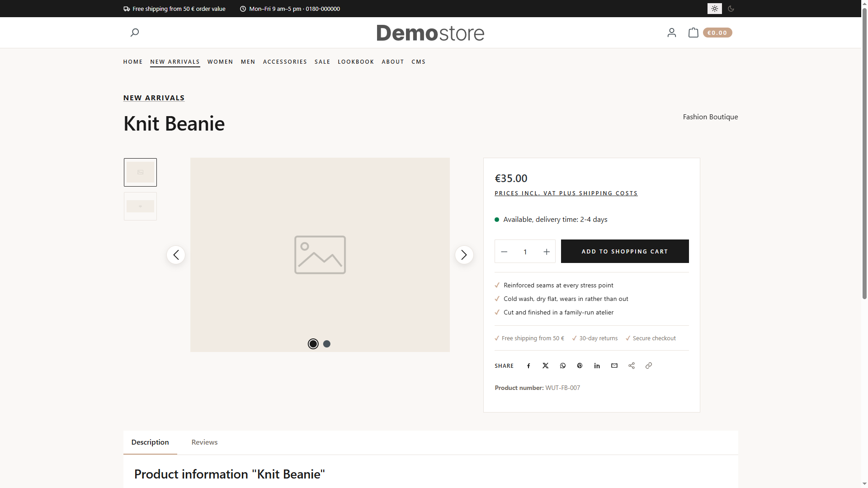The image size is (868, 488).
Task: Open Lookbook menu item
Action: (x=356, y=62)
